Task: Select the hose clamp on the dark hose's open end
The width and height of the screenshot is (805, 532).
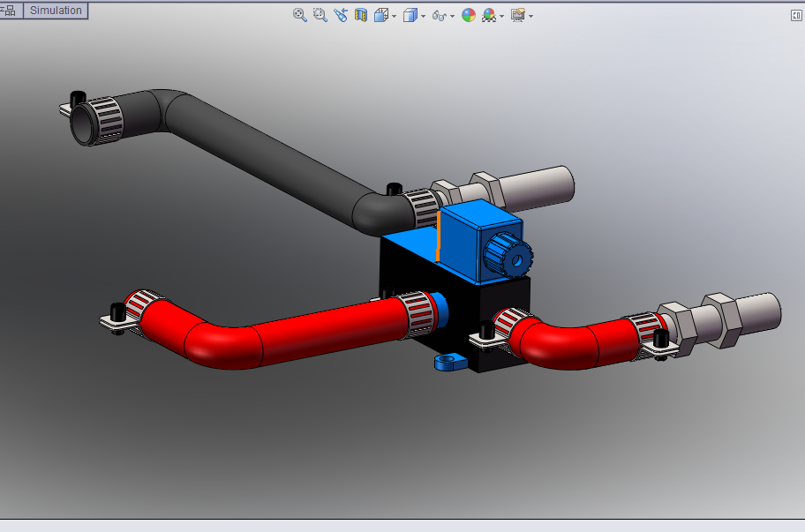Action: click(x=108, y=119)
